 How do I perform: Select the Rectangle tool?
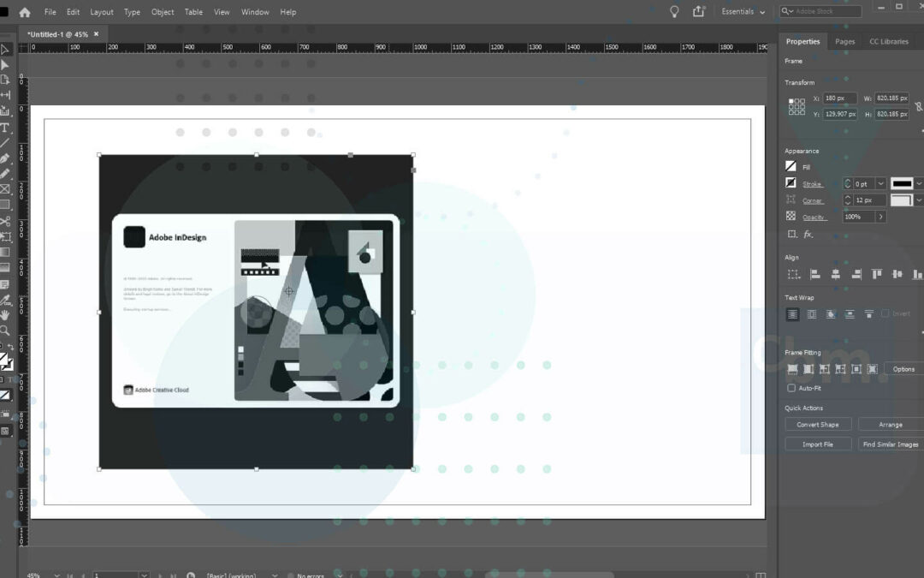[5, 205]
